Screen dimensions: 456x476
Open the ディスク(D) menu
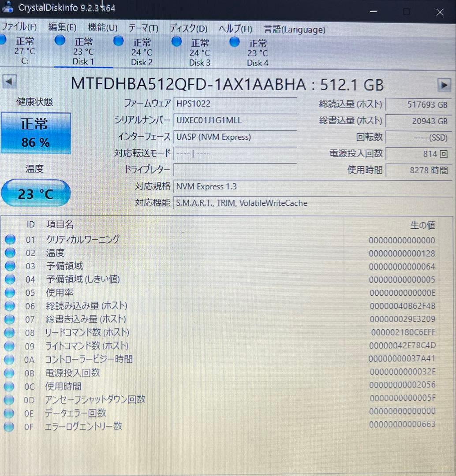tap(188, 29)
